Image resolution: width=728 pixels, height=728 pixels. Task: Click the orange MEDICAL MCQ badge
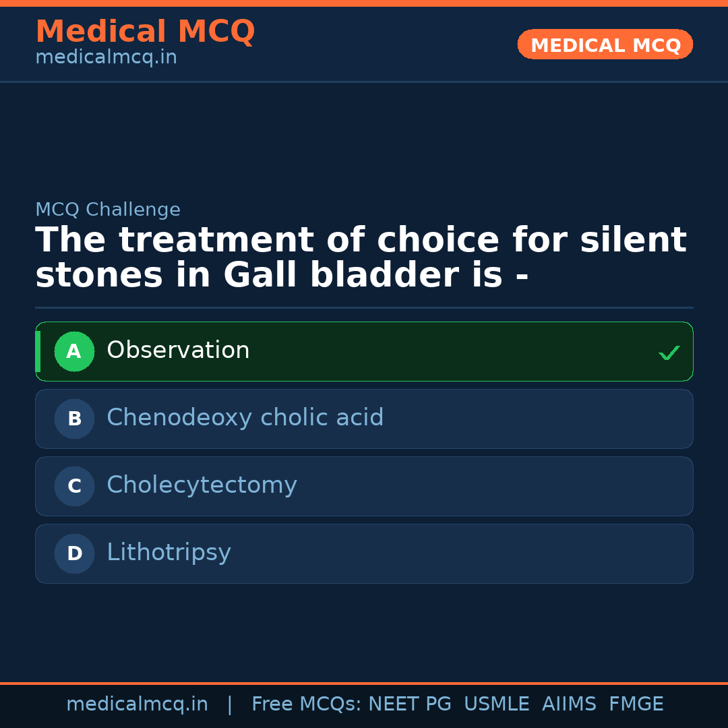[x=605, y=44]
